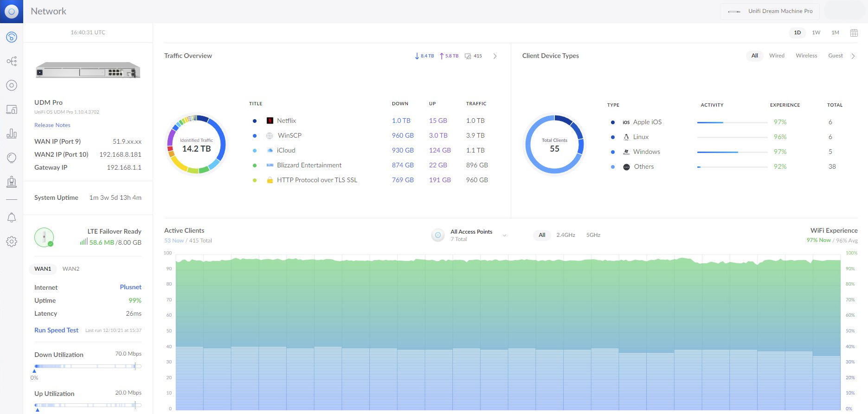Click the Linux penguin icon
The image size is (868, 414).
tap(626, 137)
